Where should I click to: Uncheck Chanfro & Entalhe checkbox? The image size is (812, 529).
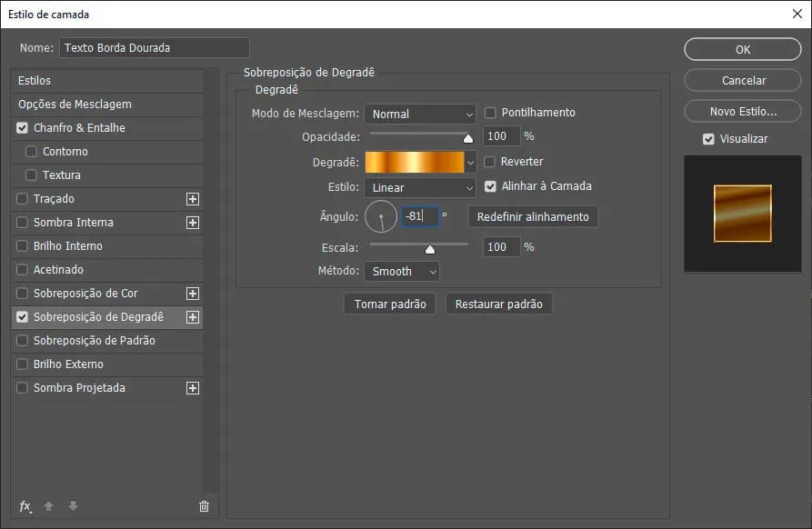[22, 128]
